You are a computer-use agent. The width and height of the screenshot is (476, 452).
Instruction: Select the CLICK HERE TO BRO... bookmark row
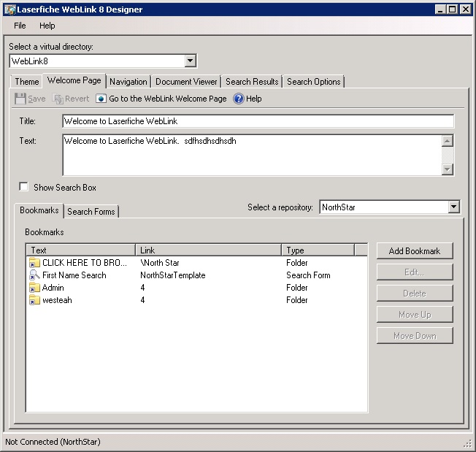[x=196, y=263]
